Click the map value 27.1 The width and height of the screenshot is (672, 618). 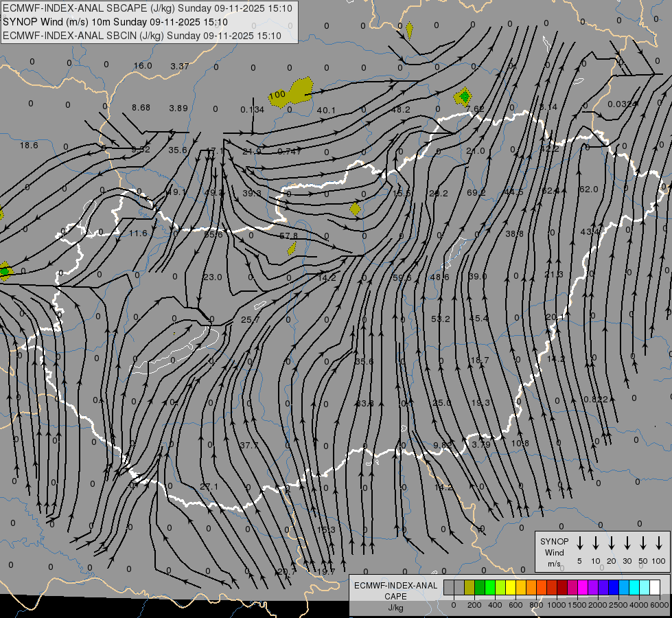tap(209, 486)
